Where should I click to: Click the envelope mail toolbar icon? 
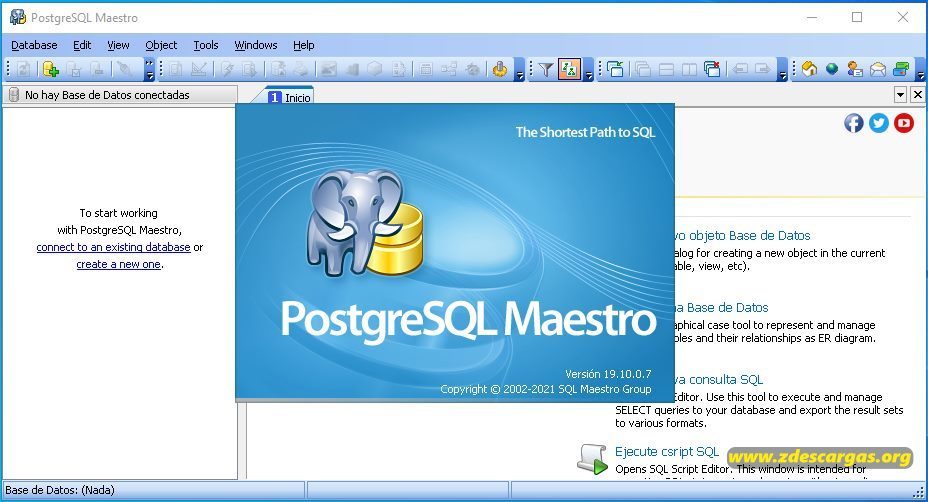pyautogui.click(x=878, y=69)
